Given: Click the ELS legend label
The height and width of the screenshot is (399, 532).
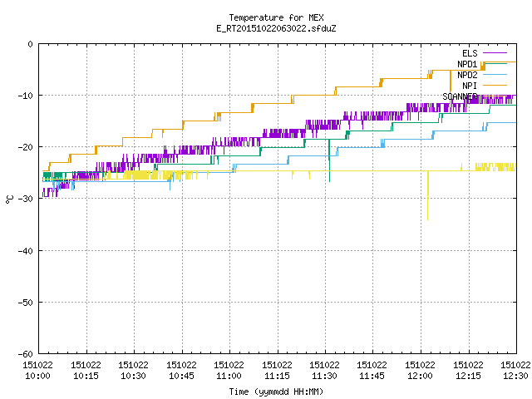Looking at the screenshot, I should point(470,53).
